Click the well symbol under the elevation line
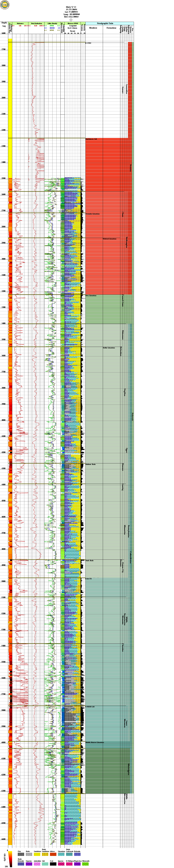The image size is (174, 868). (71, 20)
